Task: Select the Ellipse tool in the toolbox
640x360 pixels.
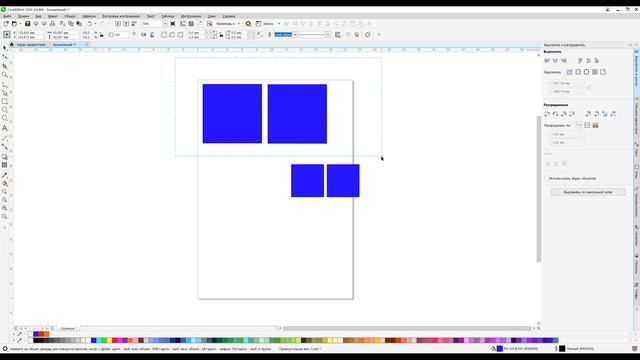Action: pos(5,110)
